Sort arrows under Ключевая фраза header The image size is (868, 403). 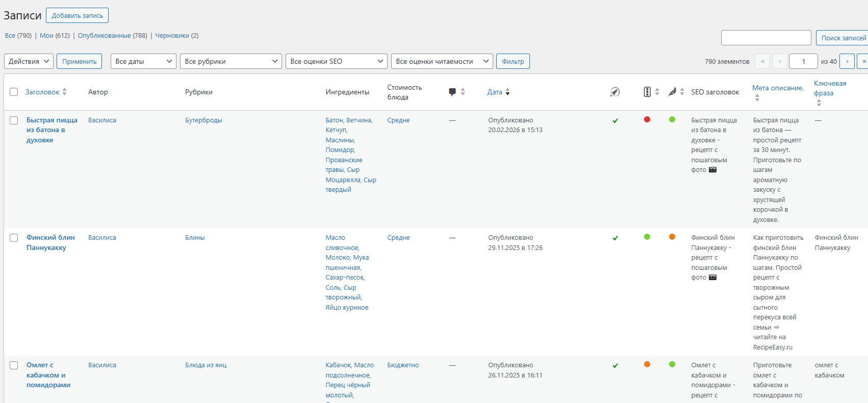(819, 103)
